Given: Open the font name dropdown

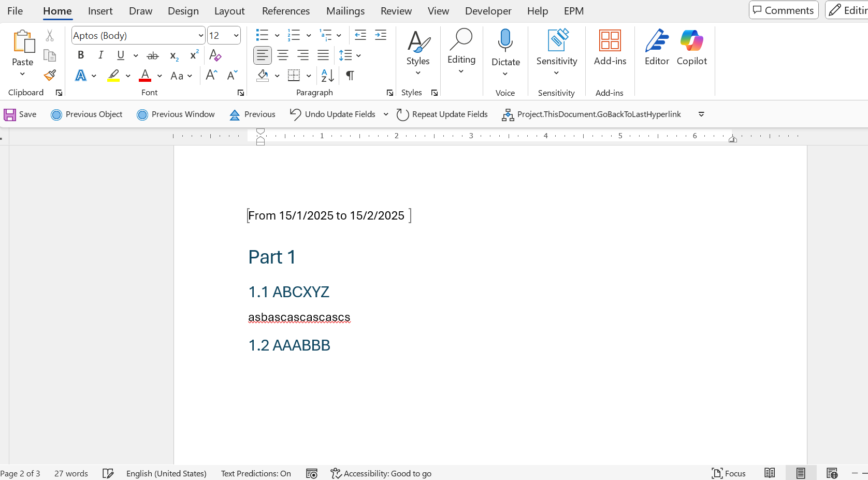Looking at the screenshot, I should pos(201,35).
